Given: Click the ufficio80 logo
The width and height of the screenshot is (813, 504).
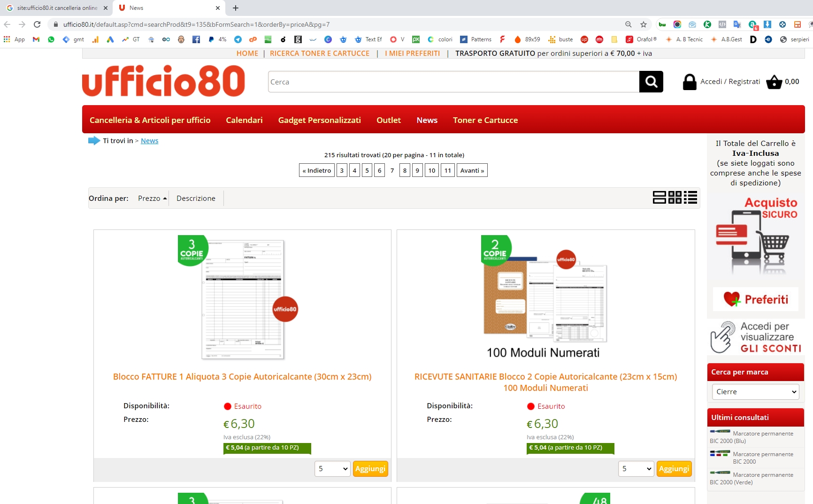Looking at the screenshot, I should [164, 81].
